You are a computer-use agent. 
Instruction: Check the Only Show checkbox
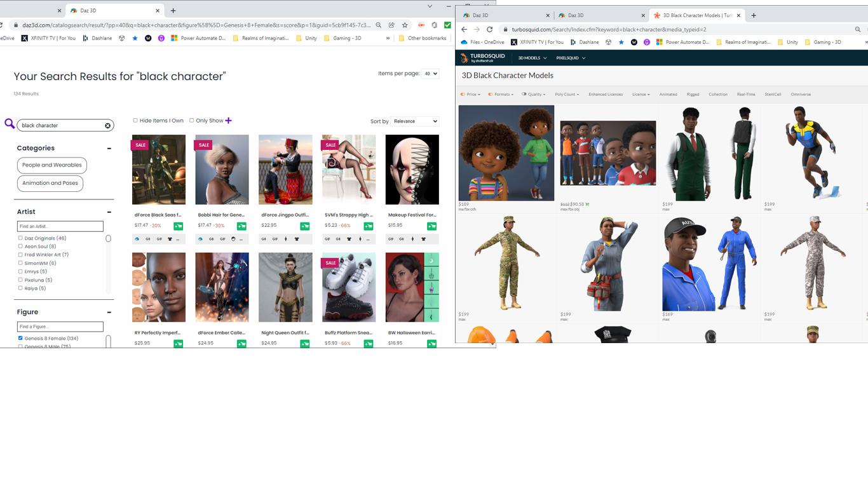(x=191, y=121)
